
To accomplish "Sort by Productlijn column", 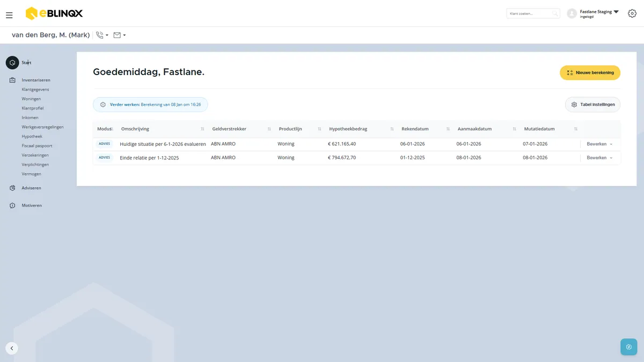I will (319, 129).
